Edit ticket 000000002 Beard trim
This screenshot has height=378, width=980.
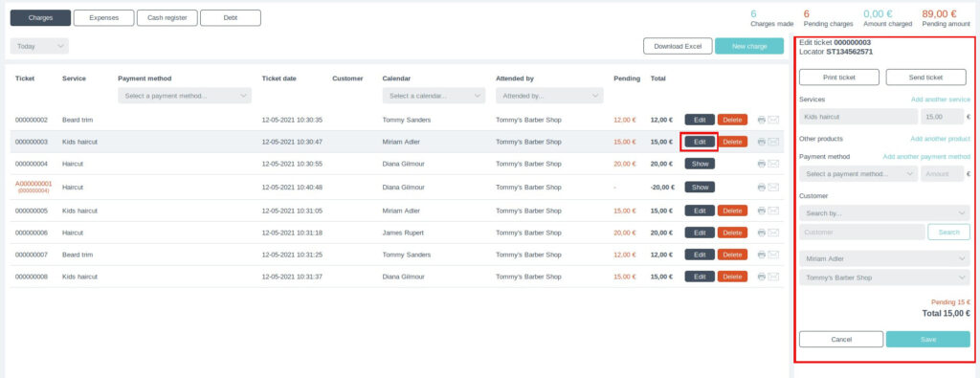click(x=700, y=120)
